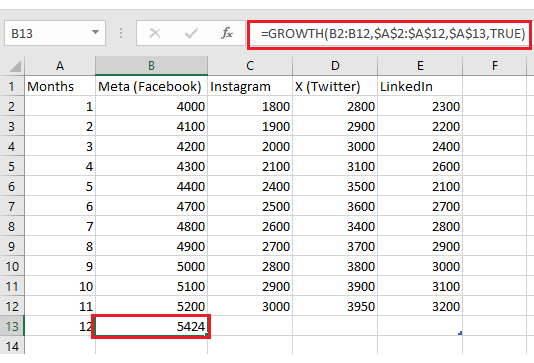Select row 2 header
Viewport: 534px width, 363px height.
click(12, 107)
